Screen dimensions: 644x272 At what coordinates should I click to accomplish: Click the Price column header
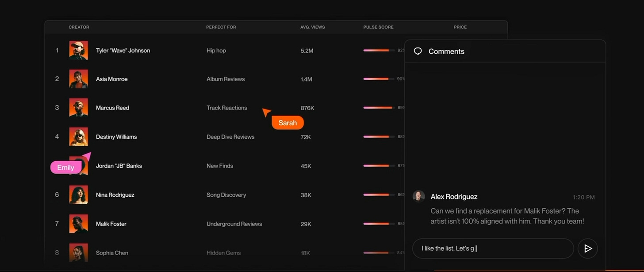460,27
